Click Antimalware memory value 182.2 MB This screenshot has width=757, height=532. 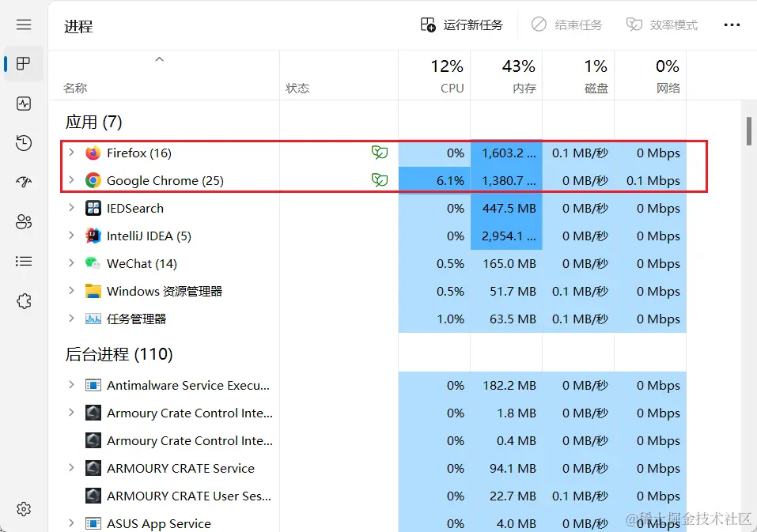point(509,386)
